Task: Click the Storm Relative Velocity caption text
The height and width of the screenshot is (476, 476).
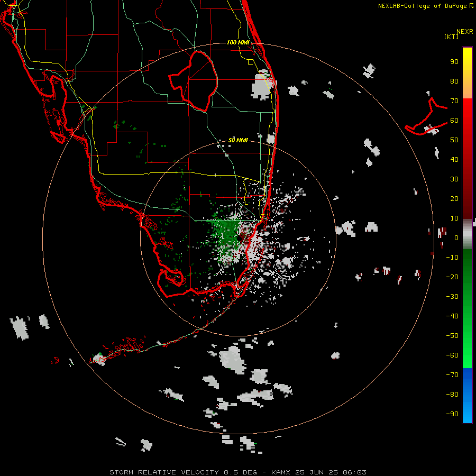Action: (x=237, y=472)
